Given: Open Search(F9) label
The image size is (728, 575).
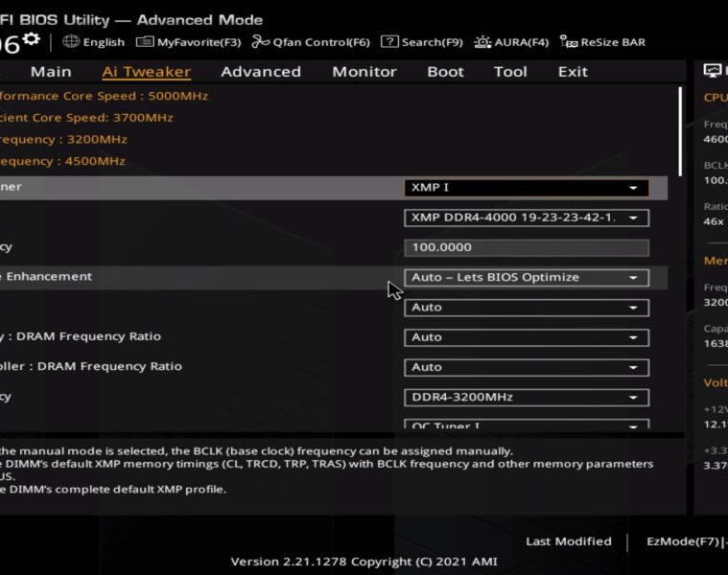Looking at the screenshot, I should click(433, 43).
